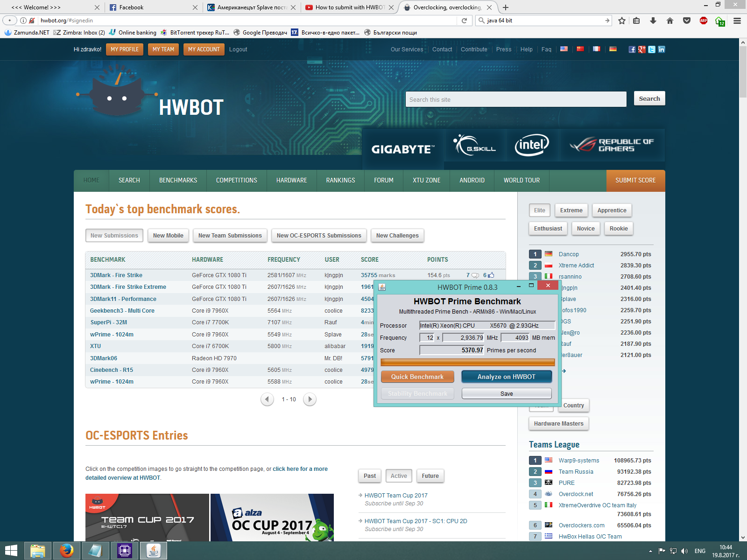Screen dimensions: 747x560
Task: Click the 'java 64 bit' search box
Action: coord(544,21)
